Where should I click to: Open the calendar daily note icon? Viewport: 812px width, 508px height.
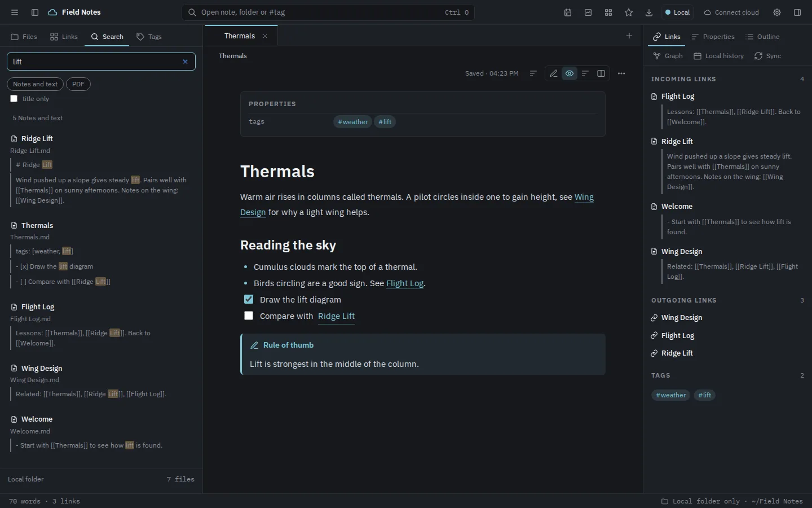(568, 12)
